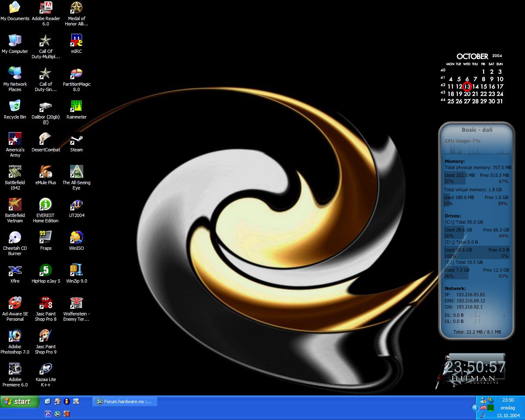This screenshot has height=420, width=525.
Task: Click the C:\ drive usage bar
Action: coord(477,233)
